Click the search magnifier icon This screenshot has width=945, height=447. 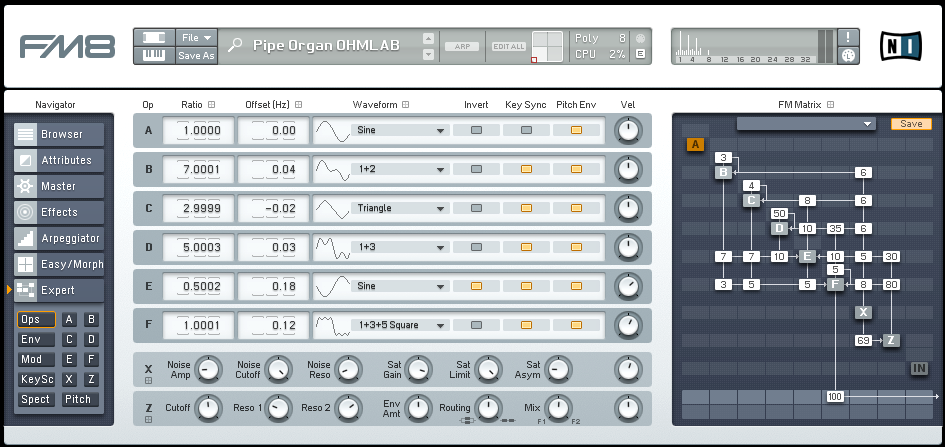[x=235, y=45]
